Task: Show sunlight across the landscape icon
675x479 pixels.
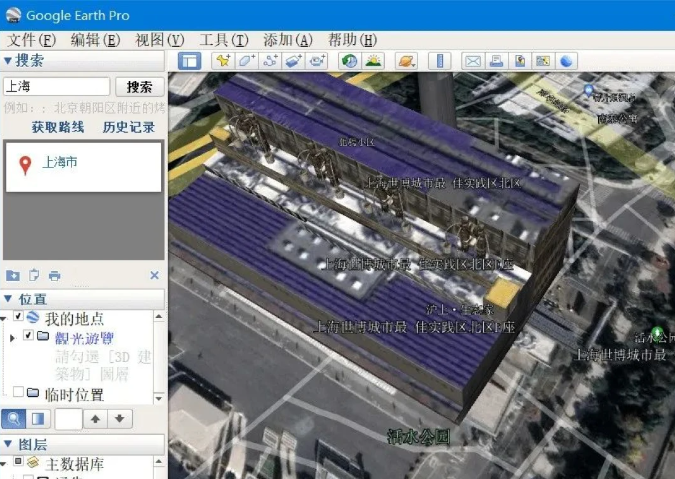Action: [x=373, y=61]
